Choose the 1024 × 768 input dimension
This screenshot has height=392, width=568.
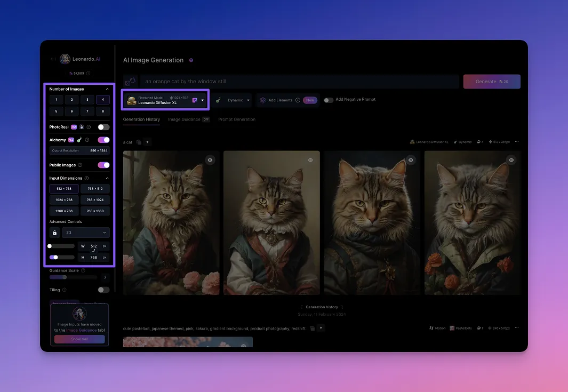[x=64, y=200]
